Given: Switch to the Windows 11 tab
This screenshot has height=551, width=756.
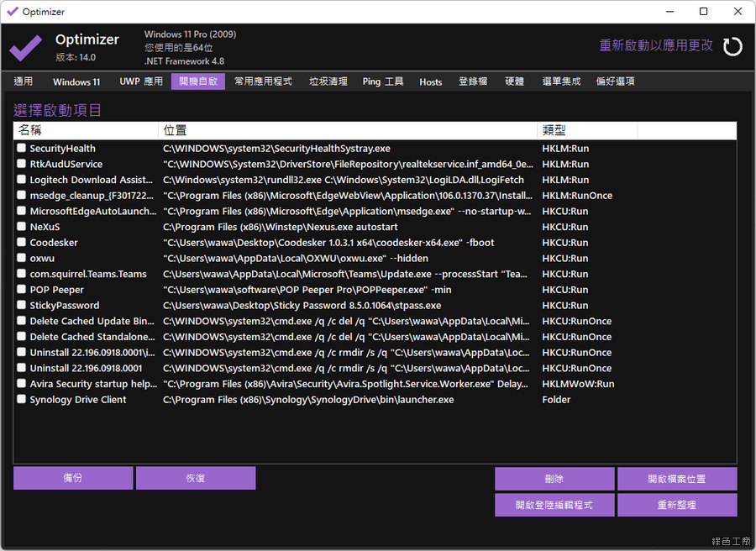Looking at the screenshot, I should coord(76,81).
